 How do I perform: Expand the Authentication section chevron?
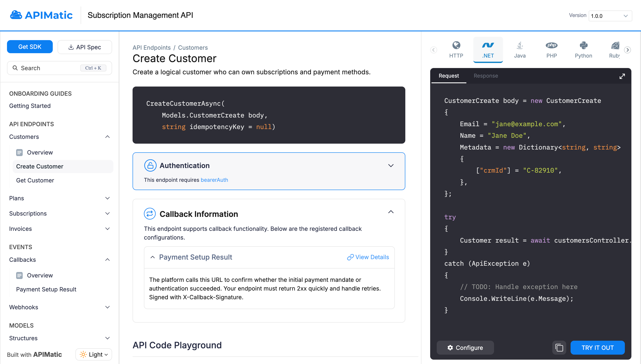click(x=391, y=165)
